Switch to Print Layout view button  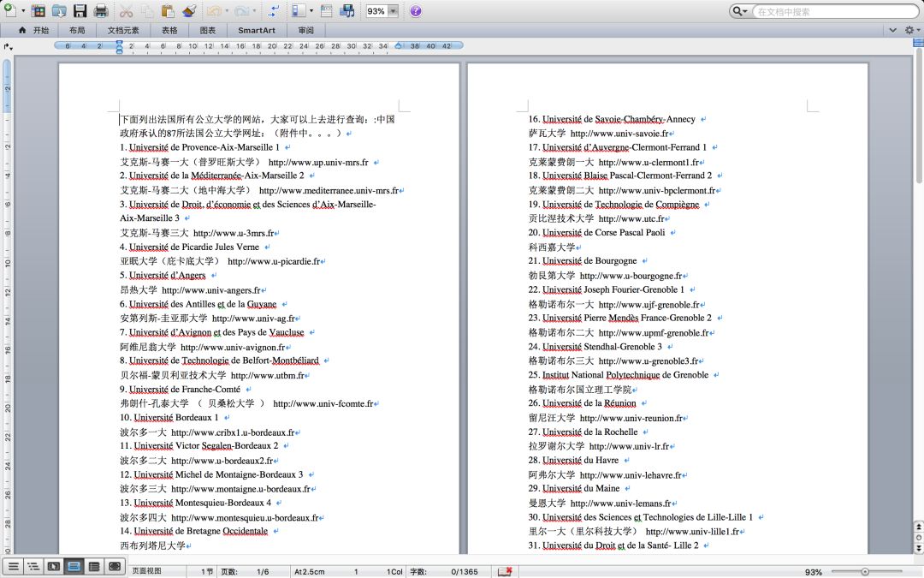click(x=74, y=567)
